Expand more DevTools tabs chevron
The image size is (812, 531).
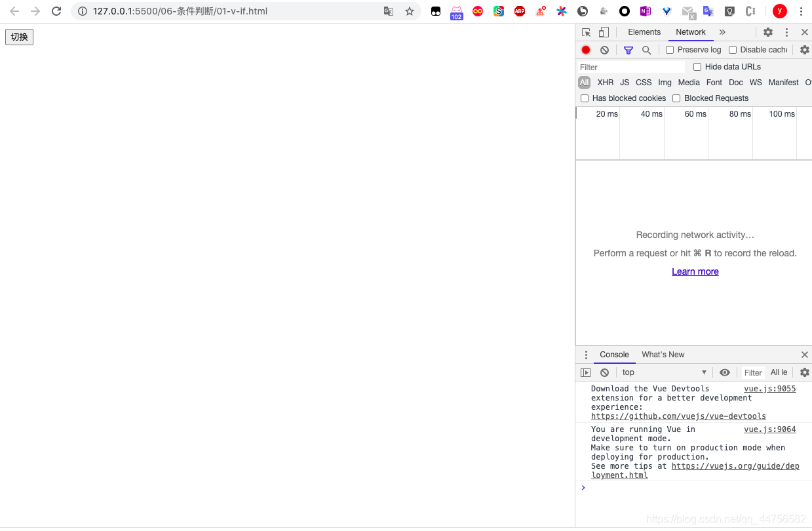click(x=722, y=32)
